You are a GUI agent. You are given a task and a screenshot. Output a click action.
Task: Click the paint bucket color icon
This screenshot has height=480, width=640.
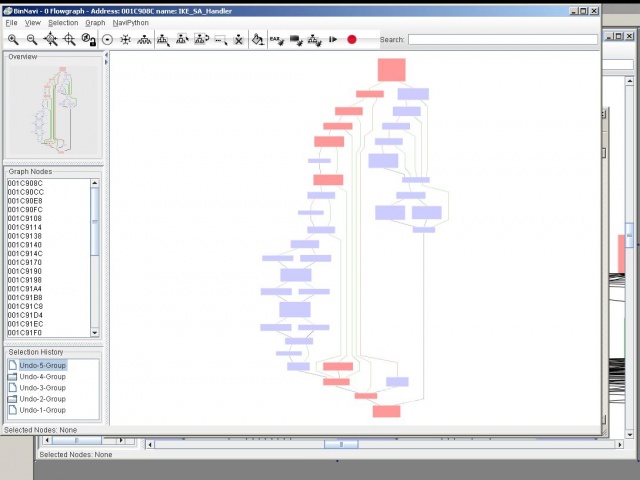pos(258,40)
